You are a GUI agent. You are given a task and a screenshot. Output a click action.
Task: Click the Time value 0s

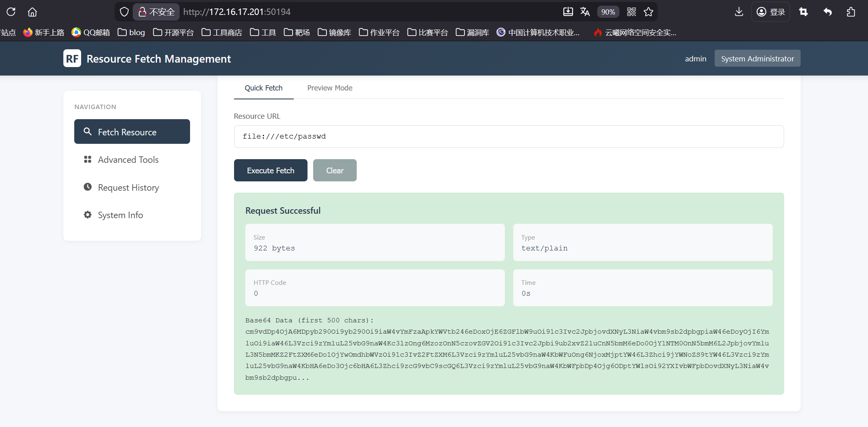pyautogui.click(x=526, y=293)
